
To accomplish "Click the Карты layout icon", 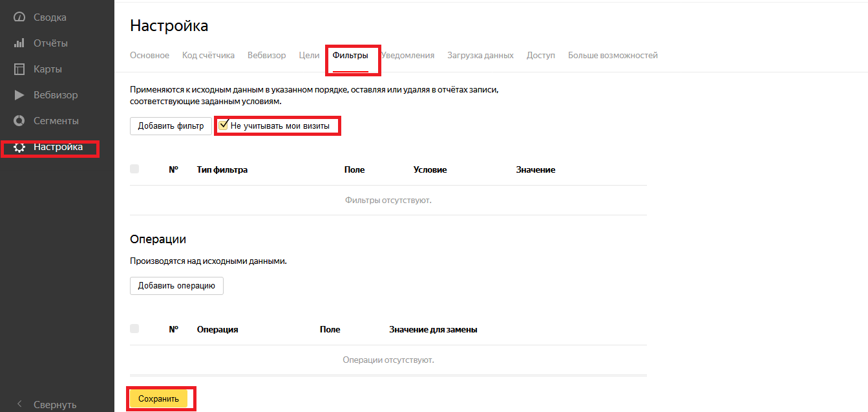I will (19, 69).
